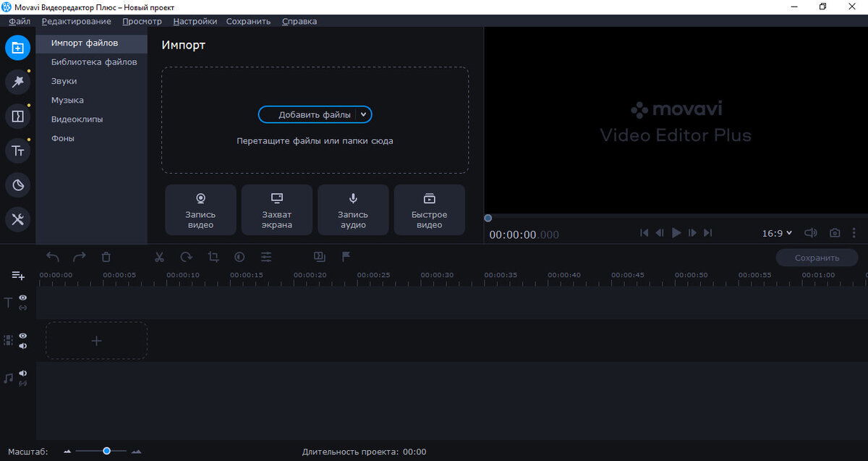Open the player three-dot options menu

click(x=854, y=233)
